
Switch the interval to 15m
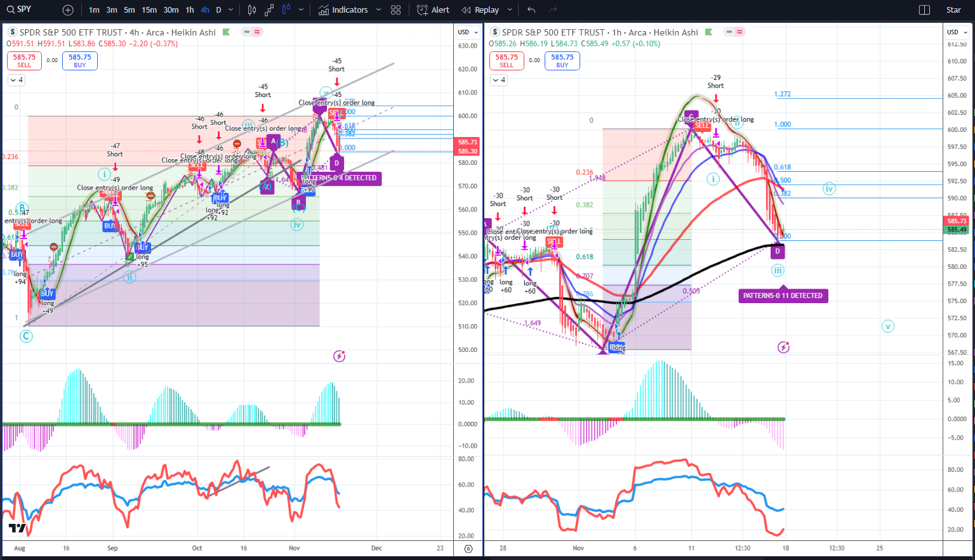coord(149,10)
